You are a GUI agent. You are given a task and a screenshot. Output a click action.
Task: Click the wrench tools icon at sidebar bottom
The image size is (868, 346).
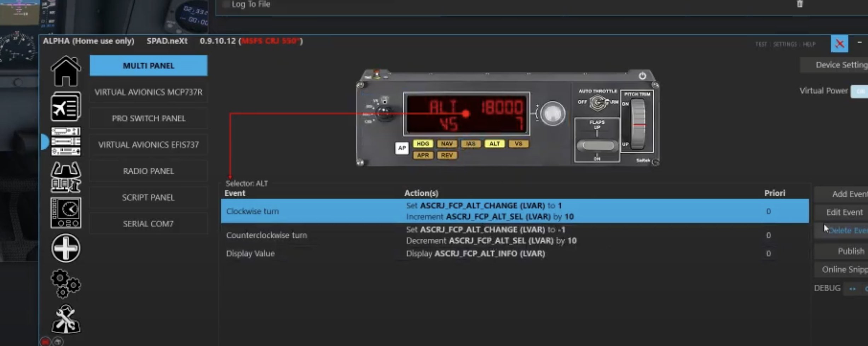[66, 318]
